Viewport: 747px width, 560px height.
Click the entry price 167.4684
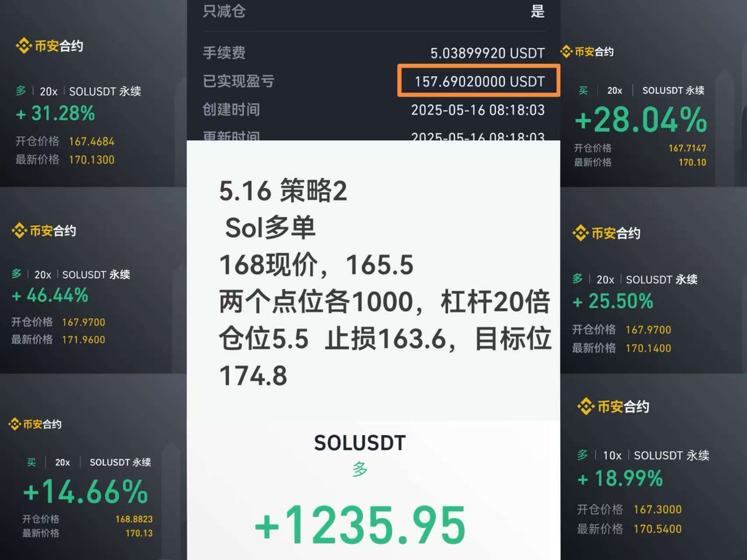[91, 141]
